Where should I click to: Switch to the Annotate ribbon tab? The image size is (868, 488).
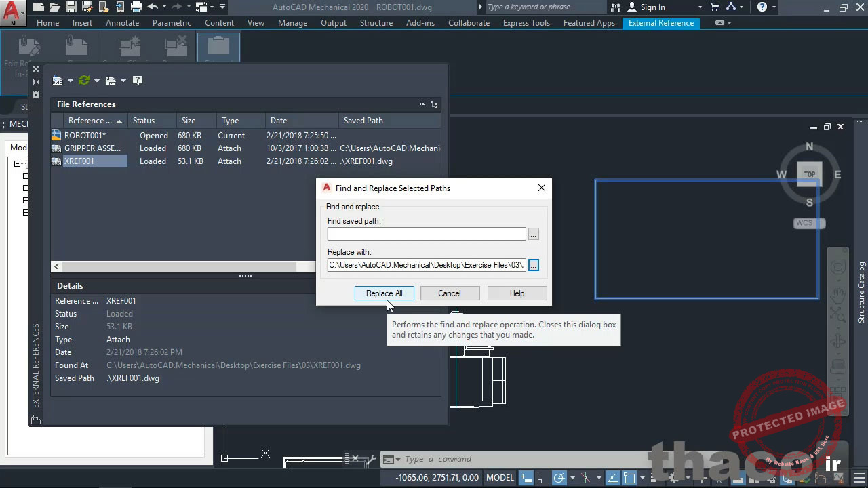122,23
